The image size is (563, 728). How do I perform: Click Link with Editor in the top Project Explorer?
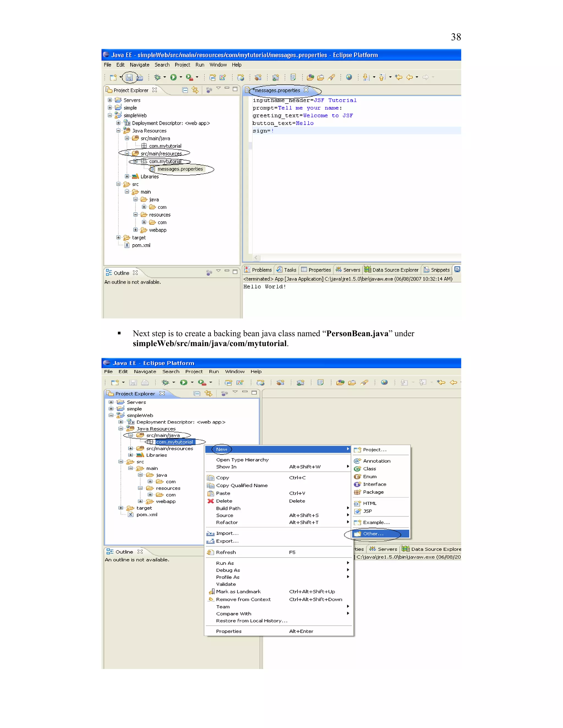(195, 90)
